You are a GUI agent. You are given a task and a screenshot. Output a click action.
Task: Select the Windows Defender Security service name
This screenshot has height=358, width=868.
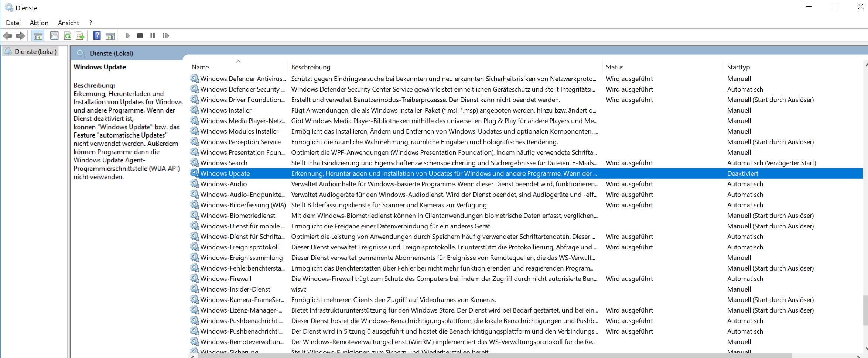243,89
